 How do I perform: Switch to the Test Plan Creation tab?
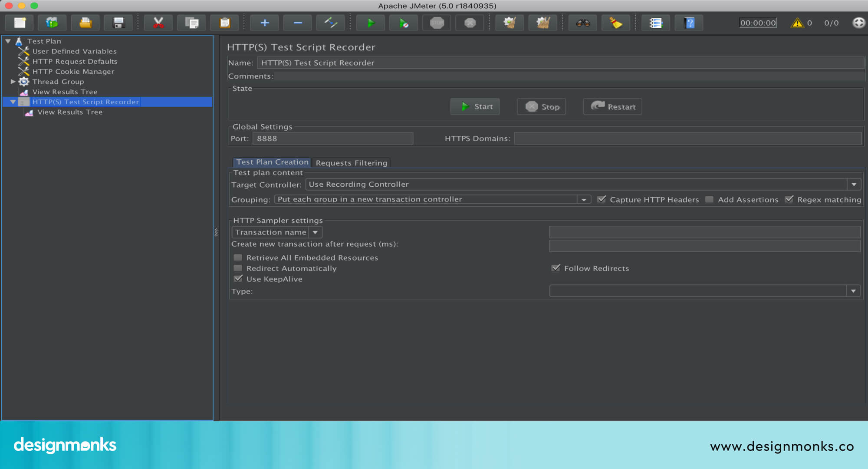coord(272,162)
